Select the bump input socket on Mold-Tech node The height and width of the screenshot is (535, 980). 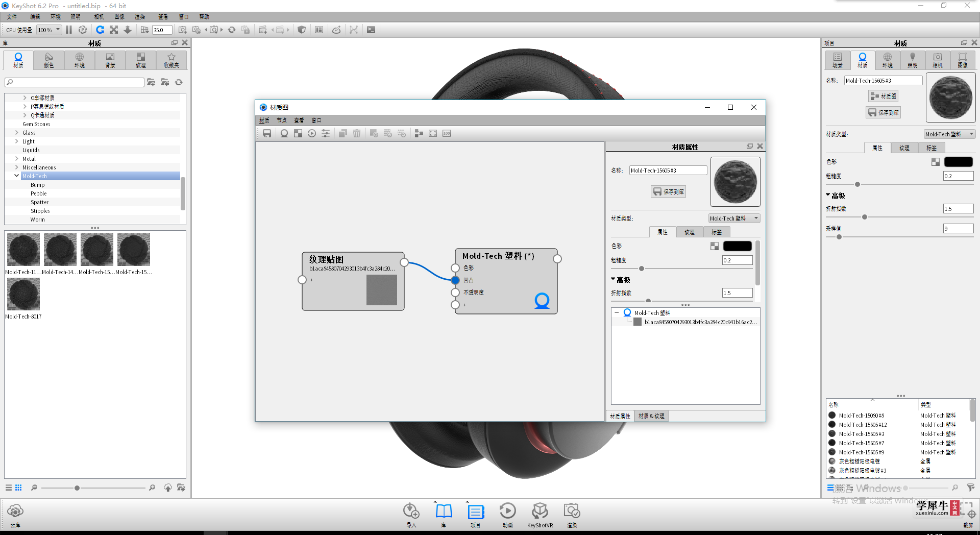click(455, 280)
